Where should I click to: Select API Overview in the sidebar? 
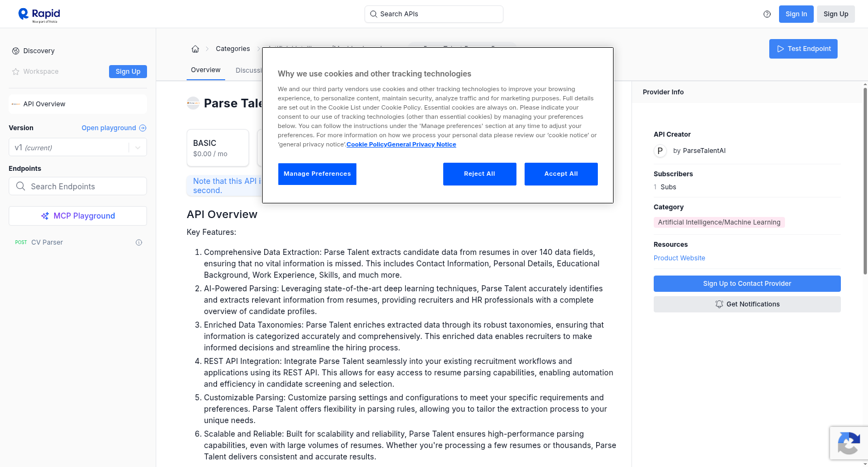(78, 104)
